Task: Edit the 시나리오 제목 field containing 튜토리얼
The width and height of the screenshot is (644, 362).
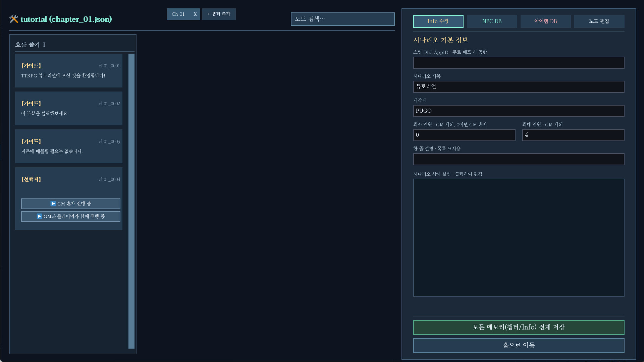Action: pyautogui.click(x=519, y=87)
